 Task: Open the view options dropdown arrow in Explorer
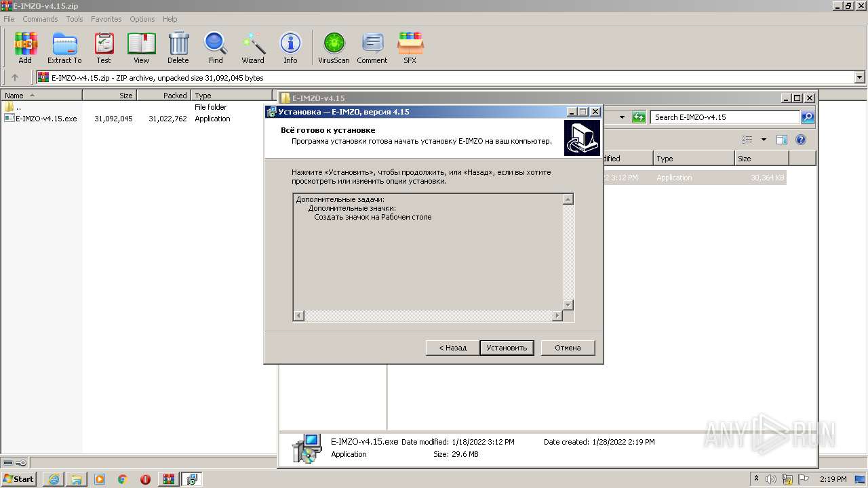tap(764, 140)
